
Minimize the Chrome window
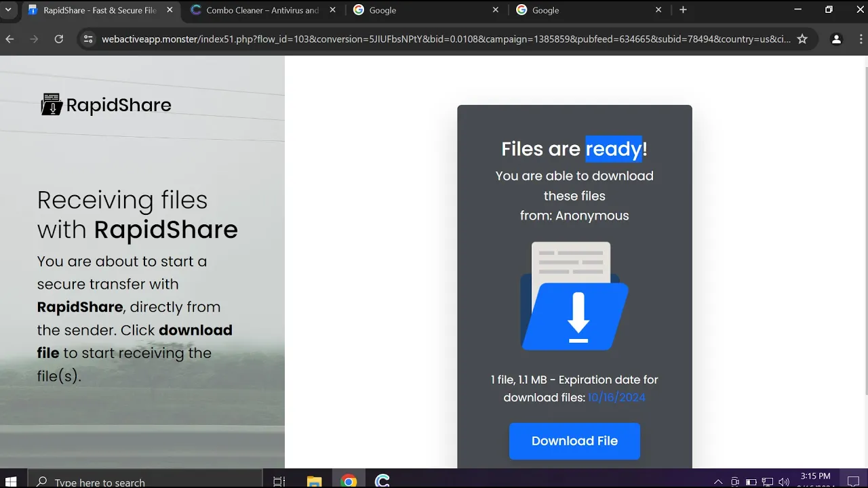click(x=797, y=9)
